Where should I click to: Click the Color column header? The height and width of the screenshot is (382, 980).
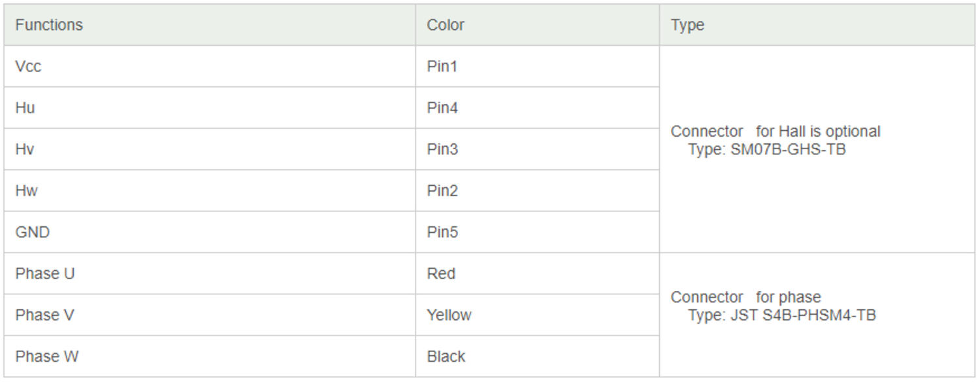pyautogui.click(x=538, y=25)
